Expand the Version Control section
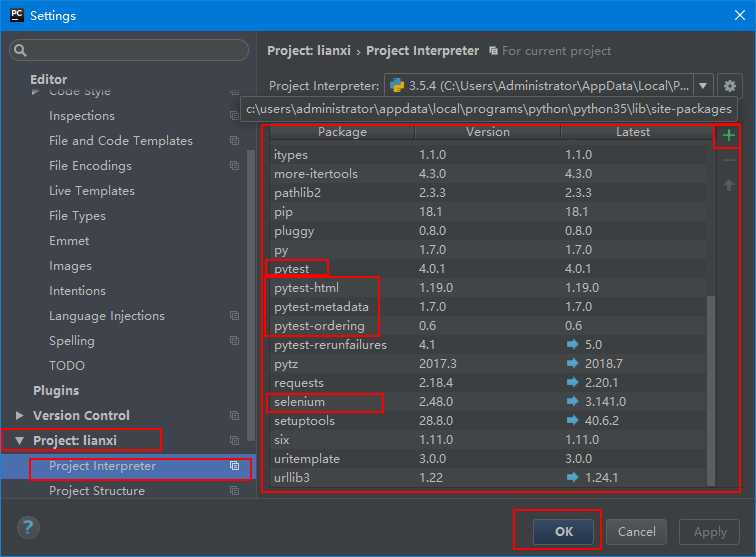The height and width of the screenshot is (557, 756). tap(19, 415)
